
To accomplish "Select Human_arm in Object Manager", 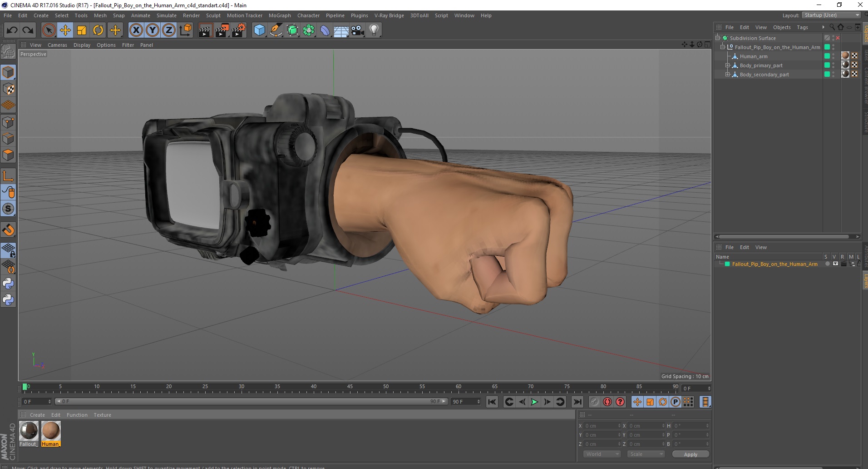I will (754, 56).
